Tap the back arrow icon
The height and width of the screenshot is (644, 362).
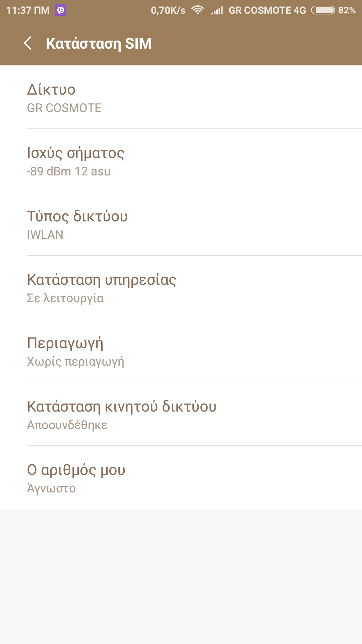pos(28,43)
